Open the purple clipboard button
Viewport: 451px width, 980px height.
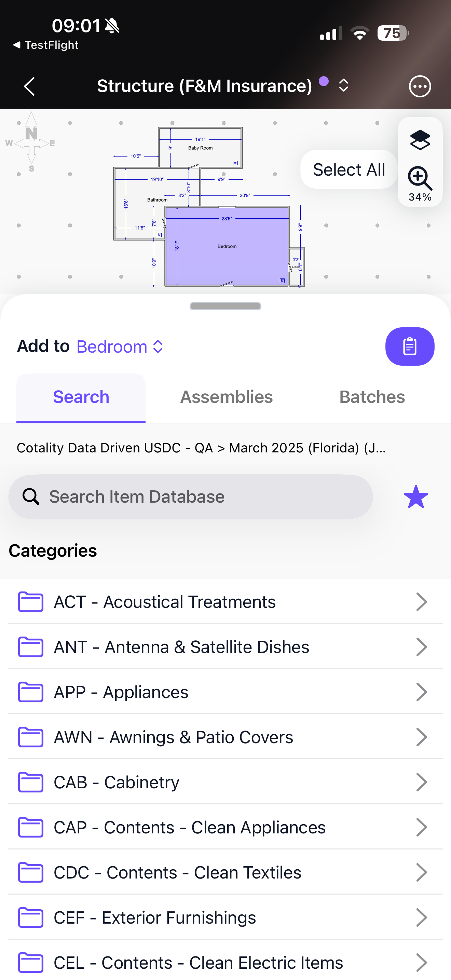[x=410, y=346]
